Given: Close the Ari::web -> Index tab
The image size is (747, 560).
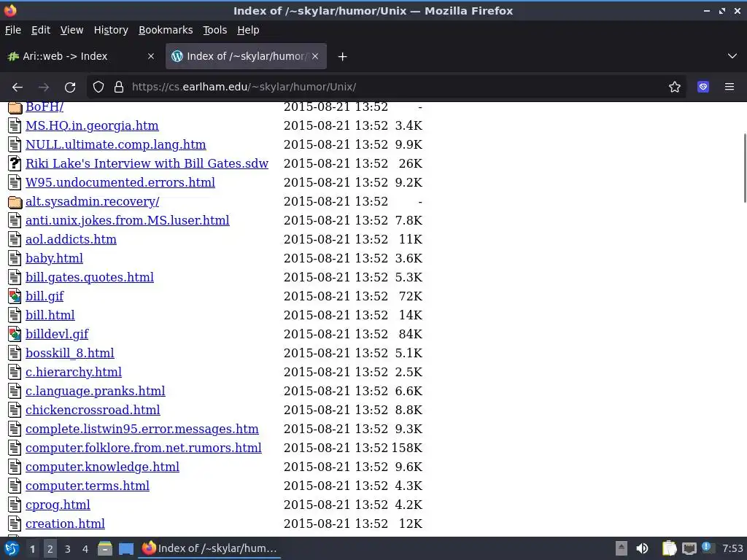Looking at the screenshot, I should pos(151,56).
